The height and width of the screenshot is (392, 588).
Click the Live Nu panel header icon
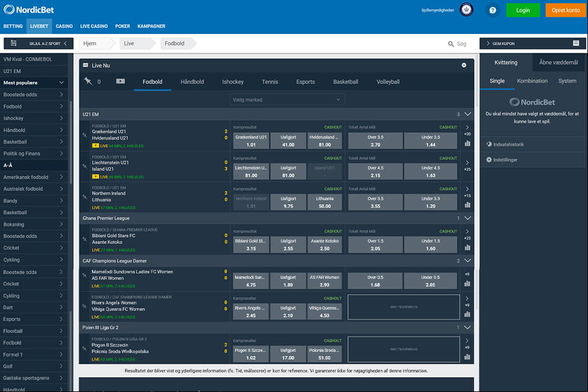(x=86, y=65)
